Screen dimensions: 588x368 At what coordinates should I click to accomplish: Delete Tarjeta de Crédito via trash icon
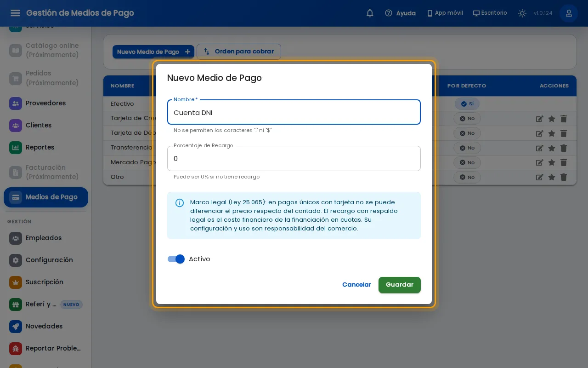coord(564,118)
